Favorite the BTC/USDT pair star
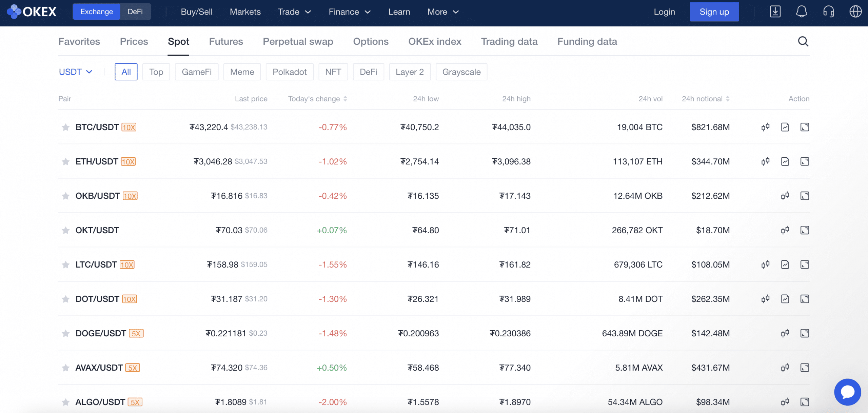 [x=65, y=127]
